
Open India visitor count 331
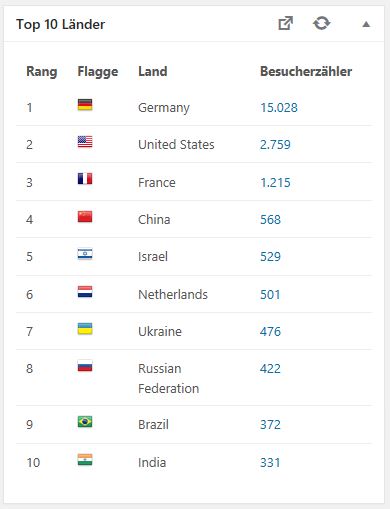click(x=270, y=463)
